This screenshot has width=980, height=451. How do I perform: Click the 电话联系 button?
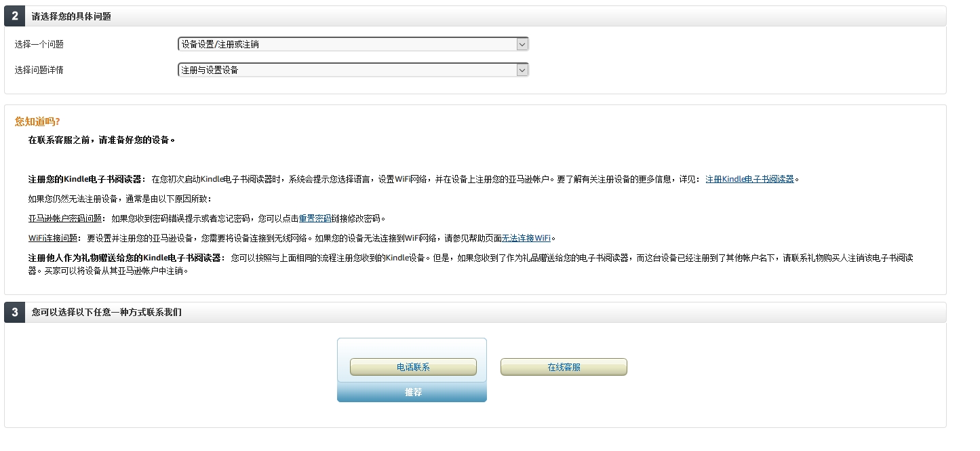pos(412,367)
